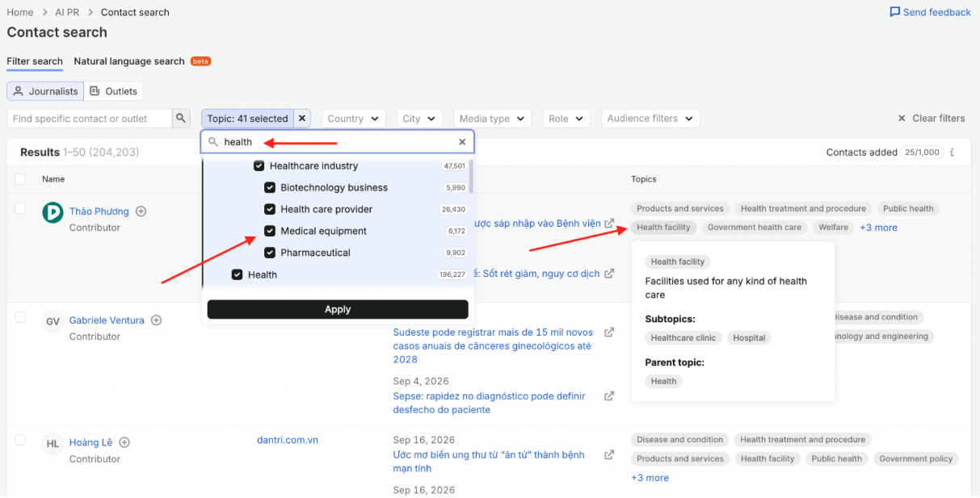Open the Role filter dropdown
Image resolution: width=980 pixels, height=498 pixels.
coord(566,119)
